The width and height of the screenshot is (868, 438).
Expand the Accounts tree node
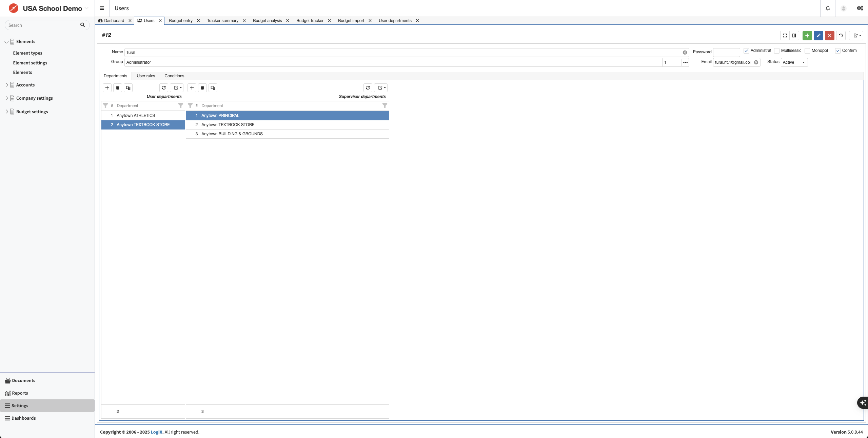[7, 85]
